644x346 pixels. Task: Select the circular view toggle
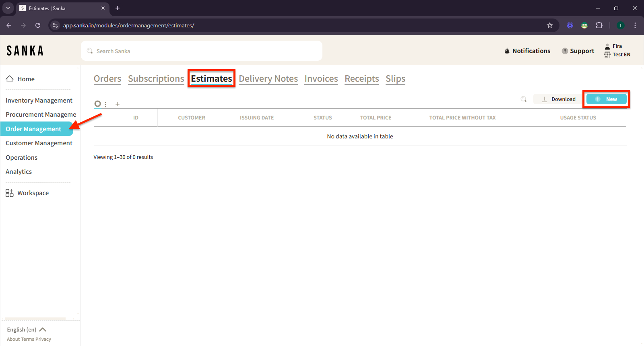[97, 104]
